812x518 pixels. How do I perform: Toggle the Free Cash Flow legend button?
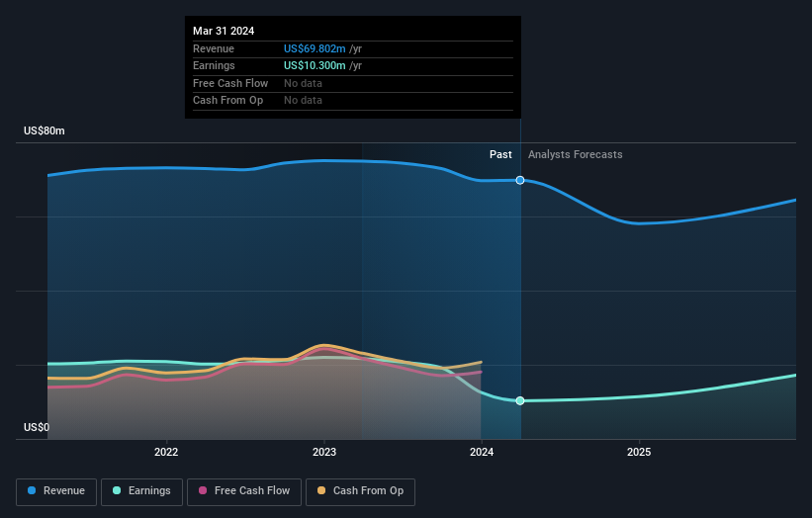pos(244,491)
